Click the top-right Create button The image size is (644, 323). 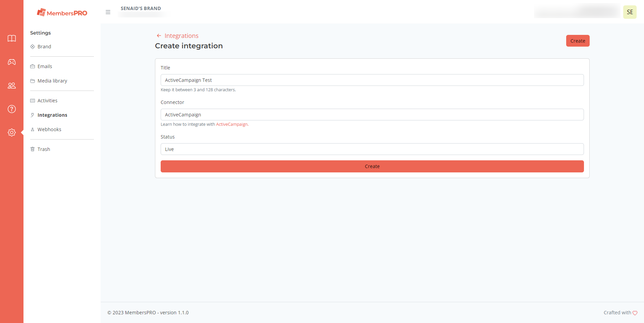(x=578, y=41)
